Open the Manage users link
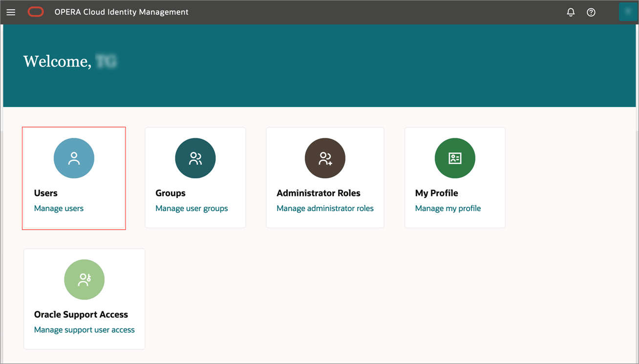The width and height of the screenshot is (639, 364). (x=59, y=208)
